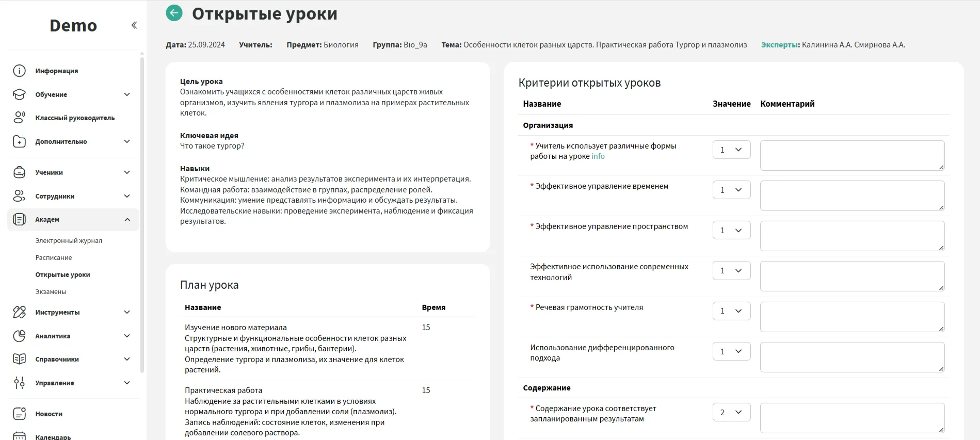Click the Справочники open book icon
980x440 pixels.
click(19, 359)
